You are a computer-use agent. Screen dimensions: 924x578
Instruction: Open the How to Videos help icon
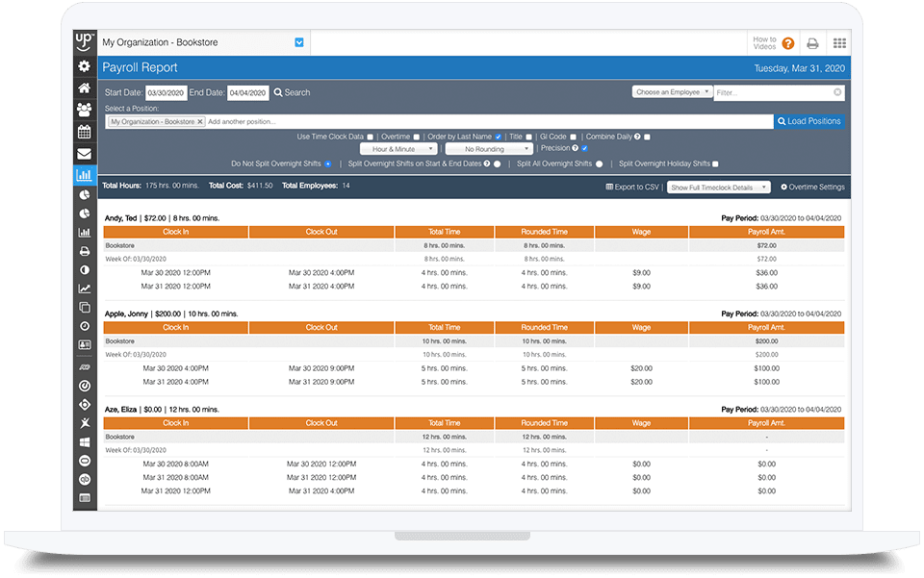tap(787, 43)
